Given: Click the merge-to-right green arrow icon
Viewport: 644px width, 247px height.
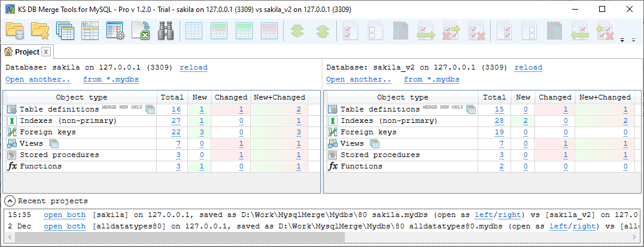Looking at the screenshot, I should coord(426,31).
